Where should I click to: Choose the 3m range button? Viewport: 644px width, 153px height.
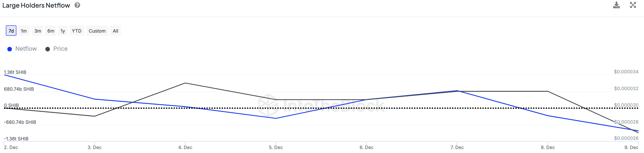[38, 31]
